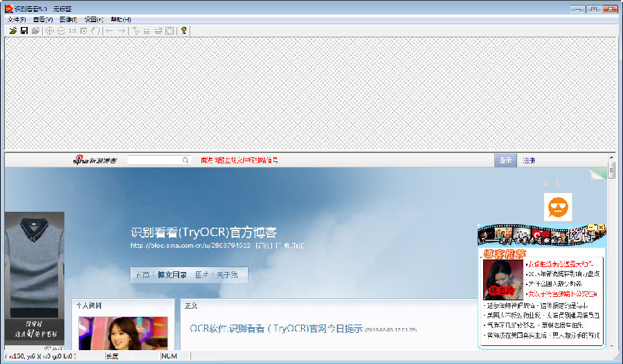Click into the Sina blog search field

click(x=154, y=161)
